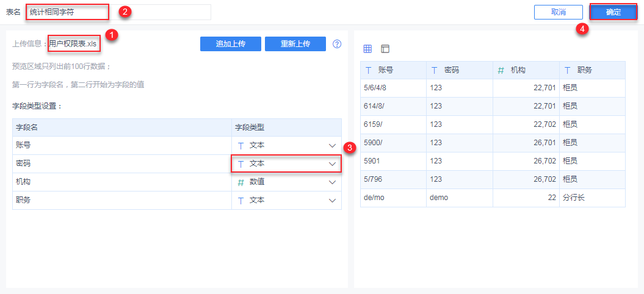Select the 用户权限表.xls uploaded file name

click(x=73, y=44)
